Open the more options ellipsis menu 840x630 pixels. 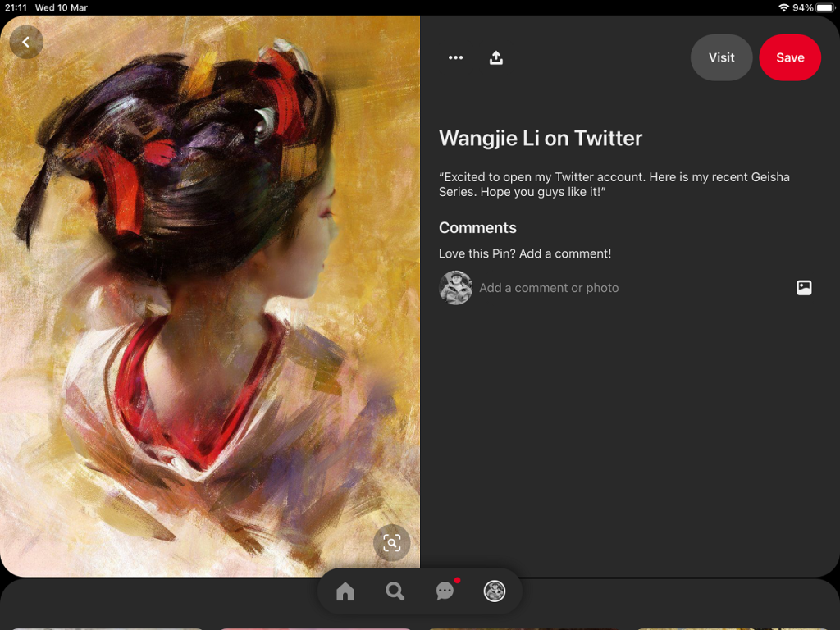455,57
